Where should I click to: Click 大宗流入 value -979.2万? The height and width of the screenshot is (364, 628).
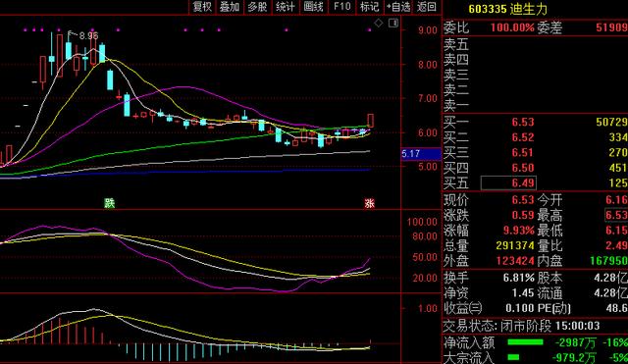coord(574,357)
